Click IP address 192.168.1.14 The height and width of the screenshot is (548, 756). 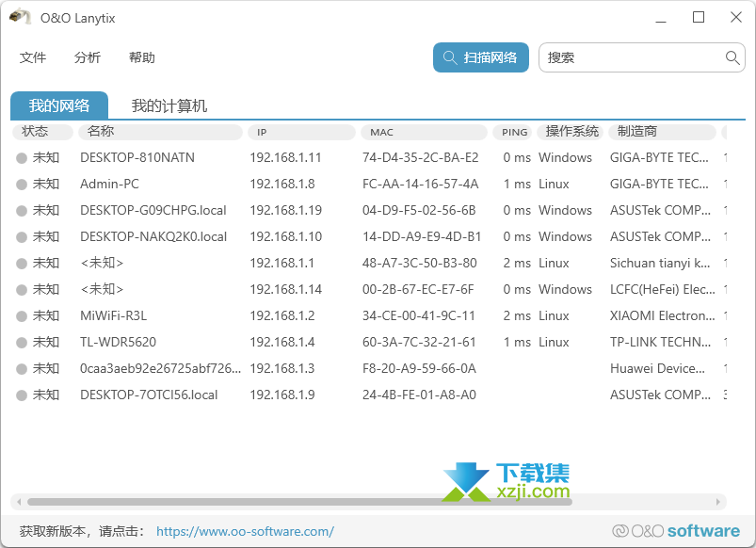[286, 289]
